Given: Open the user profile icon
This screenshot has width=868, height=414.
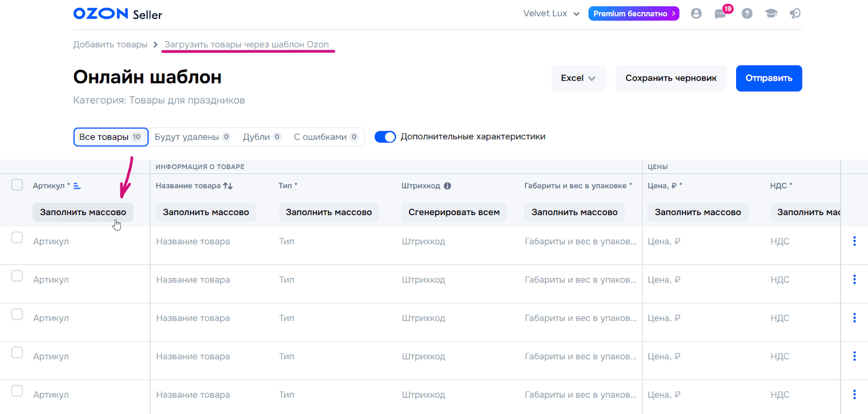Looking at the screenshot, I should coord(696,14).
